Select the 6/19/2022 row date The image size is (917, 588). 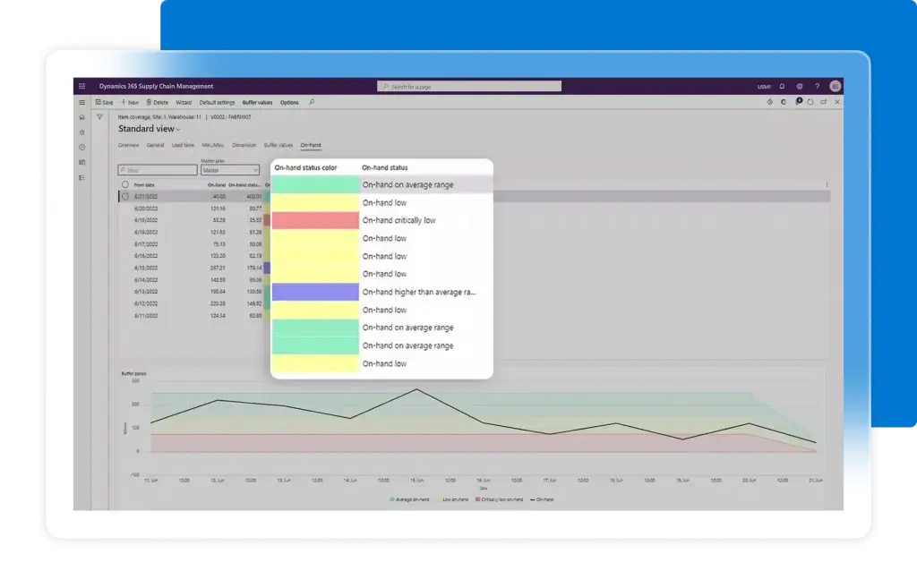pyautogui.click(x=146, y=220)
